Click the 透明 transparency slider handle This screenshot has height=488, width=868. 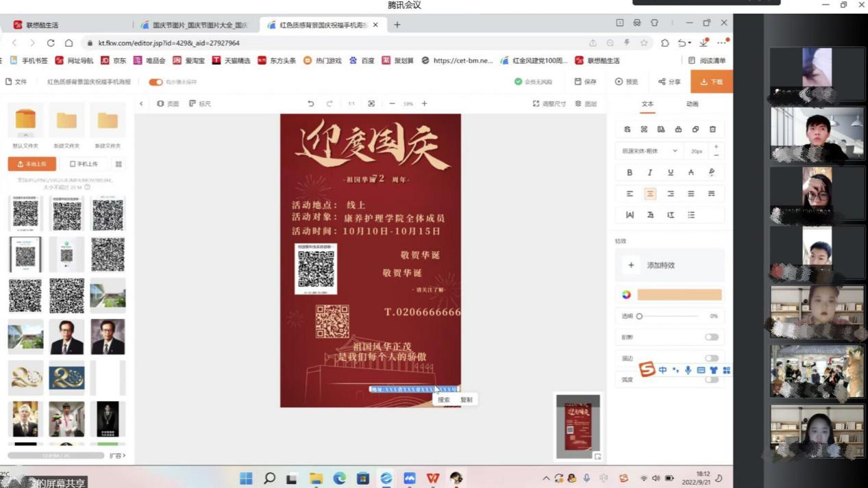click(639, 316)
